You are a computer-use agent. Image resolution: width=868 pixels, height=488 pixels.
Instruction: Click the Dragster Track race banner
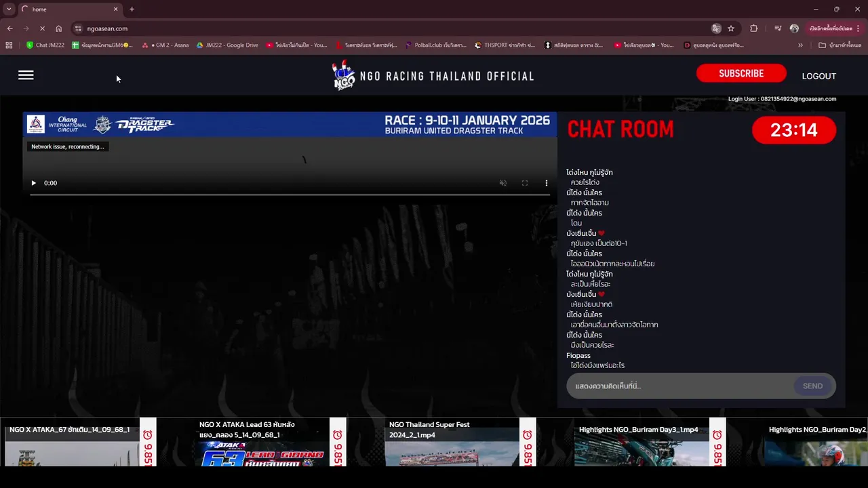pyautogui.click(x=290, y=125)
